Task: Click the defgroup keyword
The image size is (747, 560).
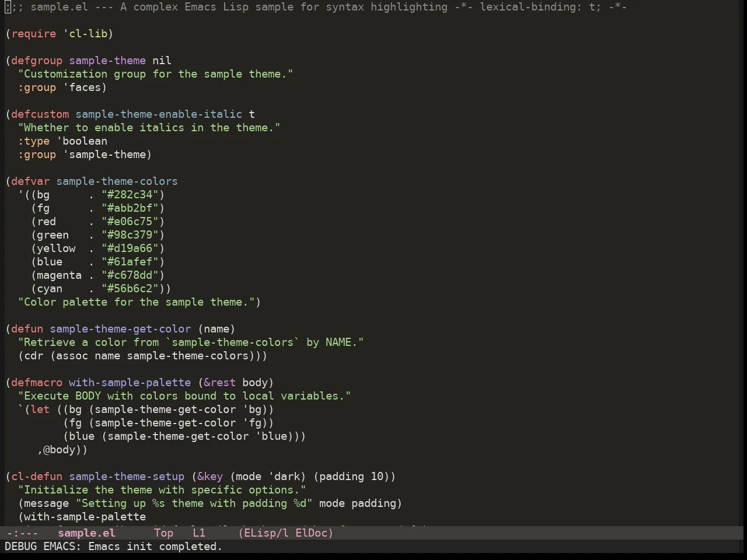Action: click(x=37, y=61)
